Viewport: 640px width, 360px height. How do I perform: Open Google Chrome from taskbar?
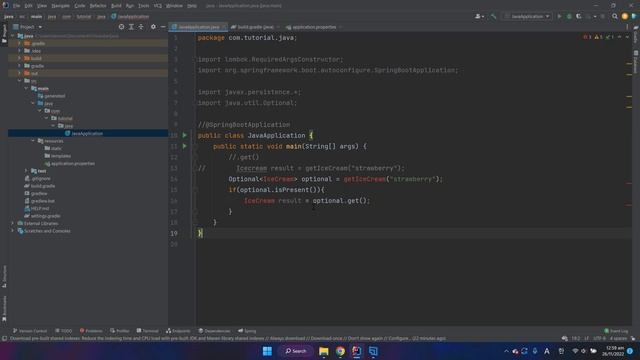click(340, 351)
